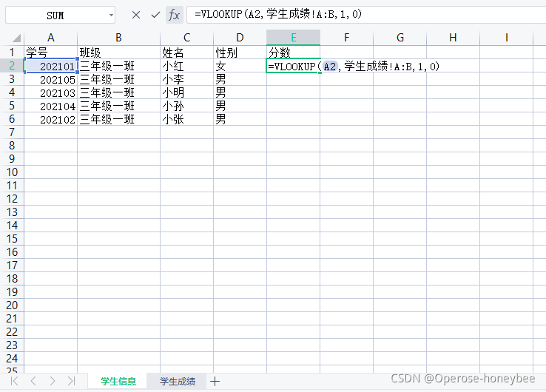
Task: Click the 班级 header cell
Action: pos(118,53)
